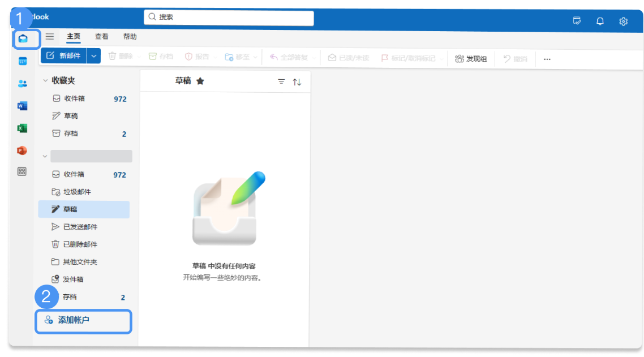Screen dimensions: 644x357
Task: Toggle the folder pane with the hamburger icon
Action: [x=50, y=36]
